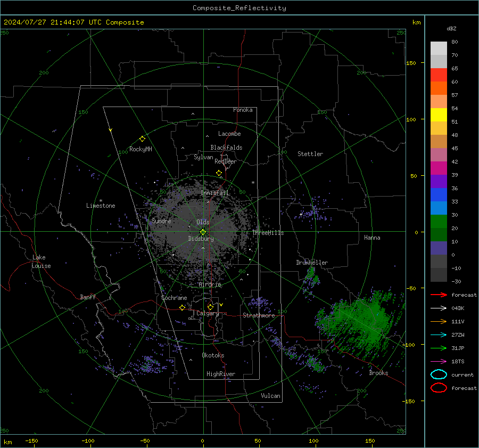Select yellow diamond marker just below RedDeer

tap(219, 173)
